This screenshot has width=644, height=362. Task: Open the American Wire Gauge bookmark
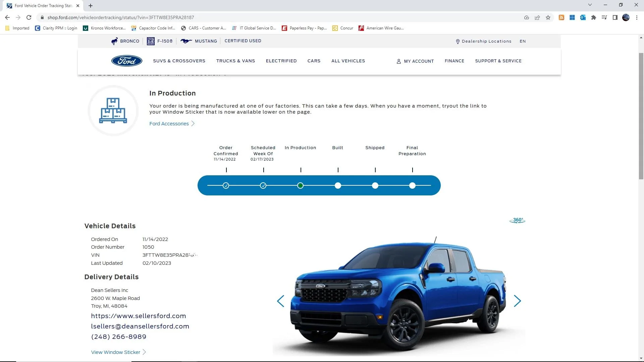(x=381, y=28)
